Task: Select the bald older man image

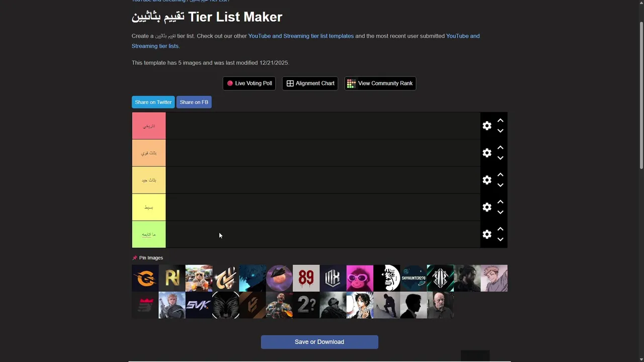Action: click(440, 305)
